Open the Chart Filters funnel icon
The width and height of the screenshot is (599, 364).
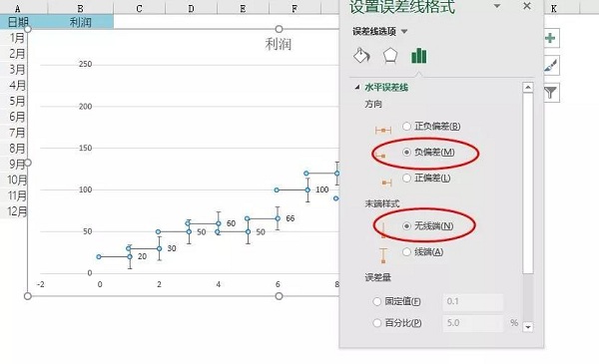pyautogui.click(x=550, y=93)
